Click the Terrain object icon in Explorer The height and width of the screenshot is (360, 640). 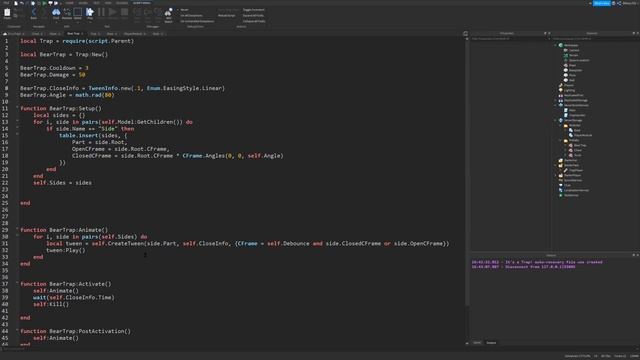(x=566, y=55)
